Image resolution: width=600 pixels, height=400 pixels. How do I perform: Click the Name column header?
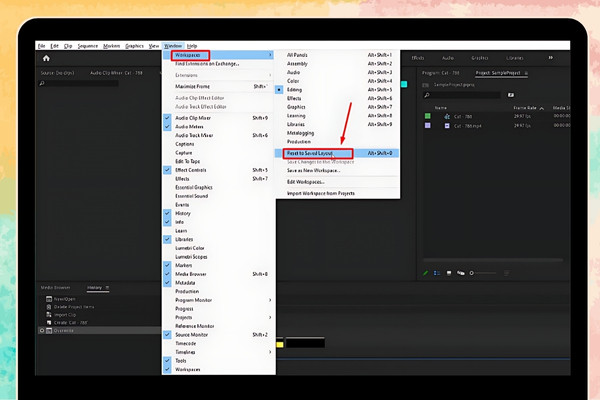coord(441,108)
